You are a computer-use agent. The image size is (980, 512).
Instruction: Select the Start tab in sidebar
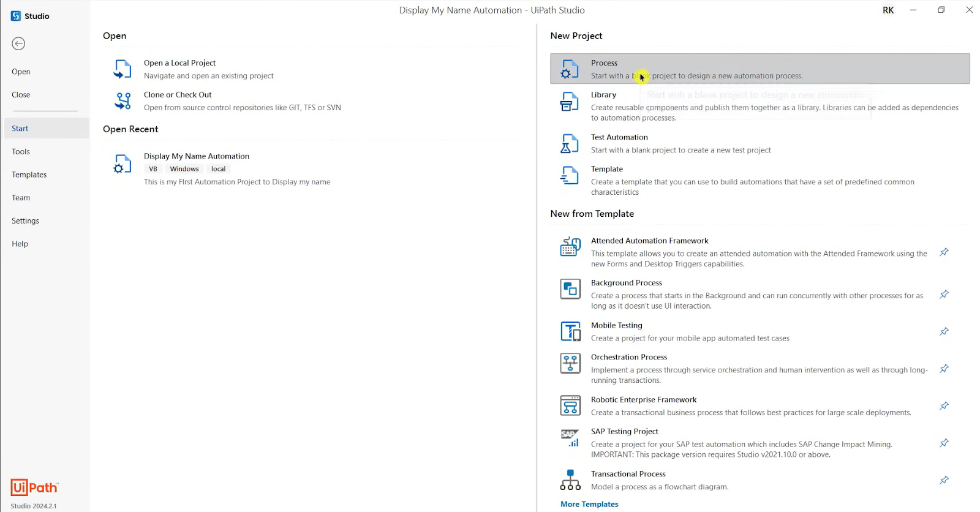pos(46,129)
